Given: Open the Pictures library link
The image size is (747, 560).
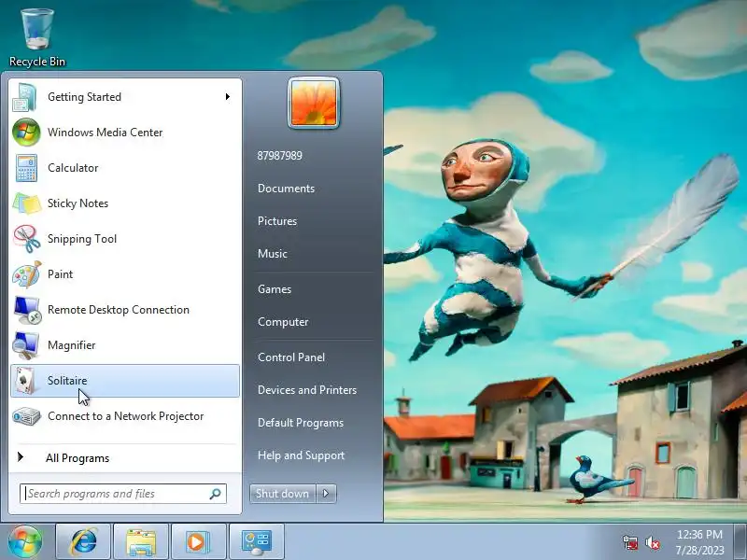Looking at the screenshot, I should coord(276,221).
